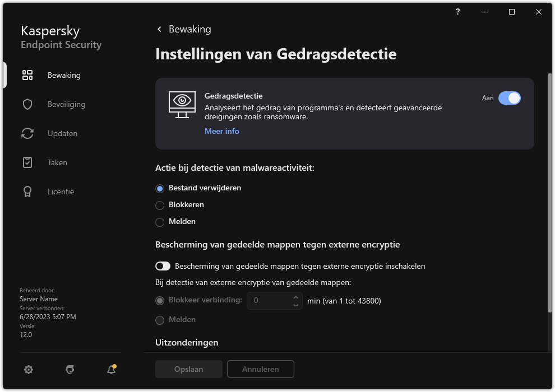Click the minutes input field for Blokkeer verbinding
Viewport: 555px width, 392px height.
(x=269, y=301)
